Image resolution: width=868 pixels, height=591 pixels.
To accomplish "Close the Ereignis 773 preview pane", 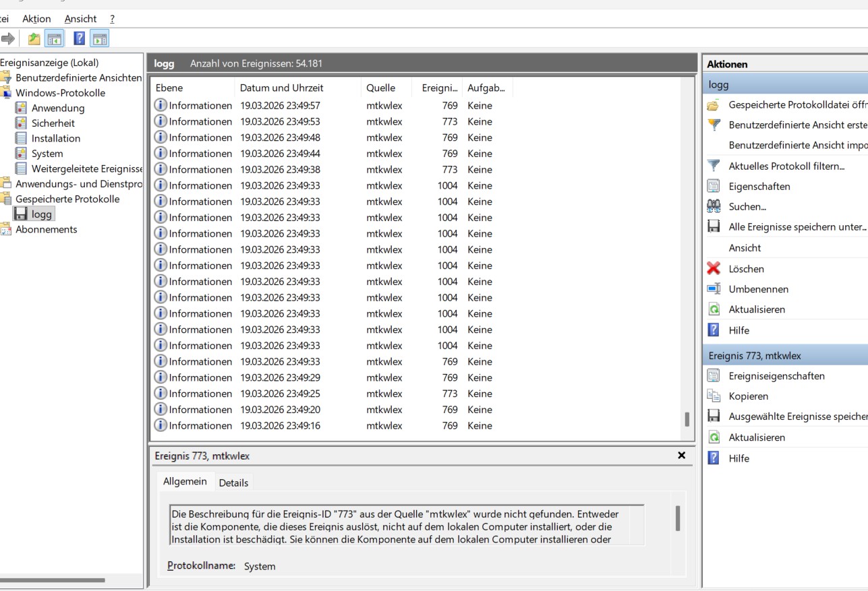I will [x=681, y=456].
